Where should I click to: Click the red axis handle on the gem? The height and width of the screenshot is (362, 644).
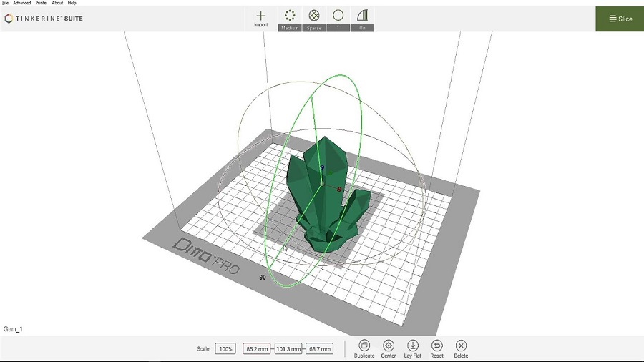pyautogui.click(x=339, y=189)
